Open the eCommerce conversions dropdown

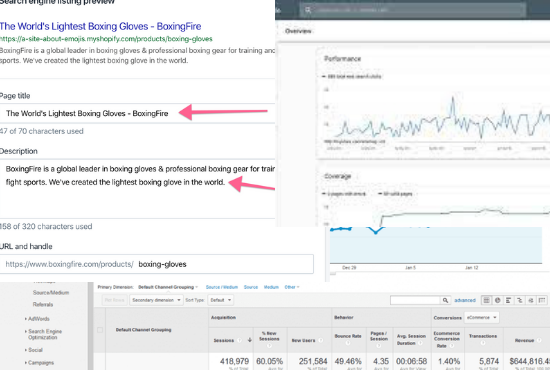[x=482, y=318]
